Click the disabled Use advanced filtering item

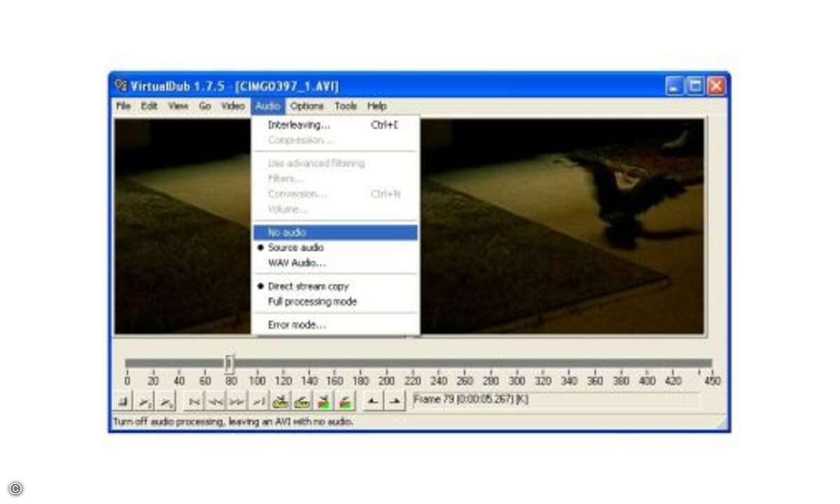(x=335, y=163)
